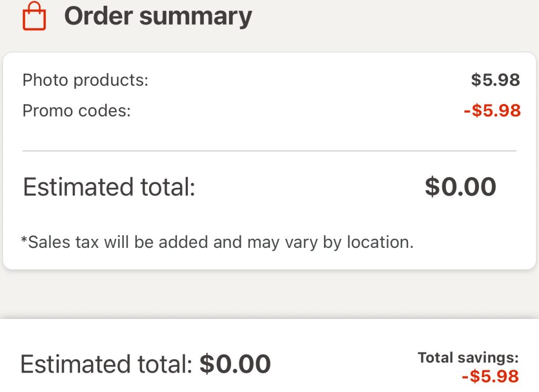This screenshot has width=539, height=392.
Task: Tap the asterisk before Sales tax
Action: coord(24,240)
